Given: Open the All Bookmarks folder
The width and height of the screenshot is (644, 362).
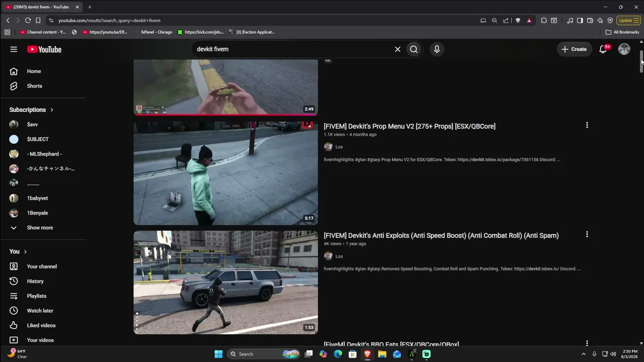Looking at the screenshot, I should (622, 32).
